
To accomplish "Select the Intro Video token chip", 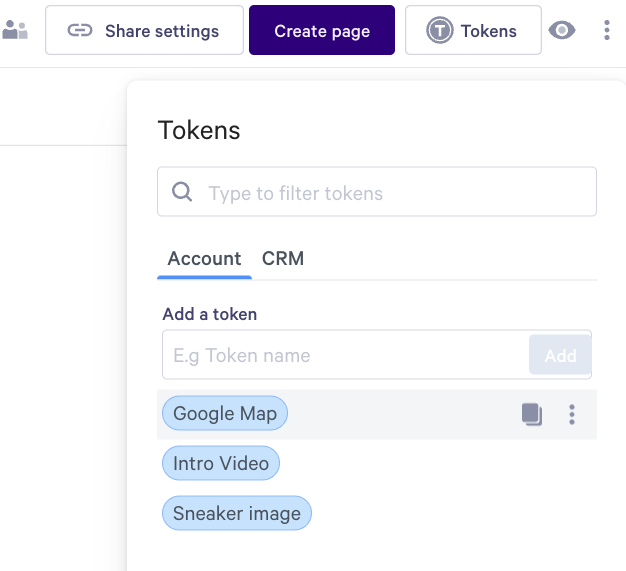I will pos(221,463).
